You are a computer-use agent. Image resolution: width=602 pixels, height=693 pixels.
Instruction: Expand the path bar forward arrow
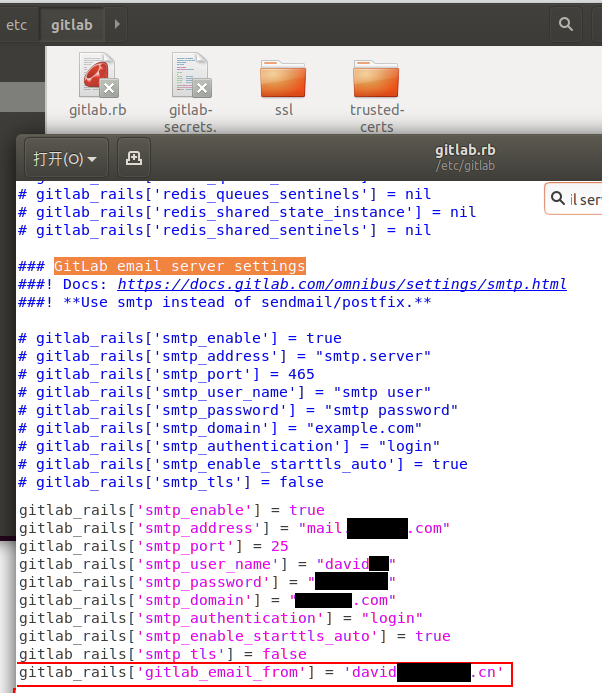[x=117, y=24]
